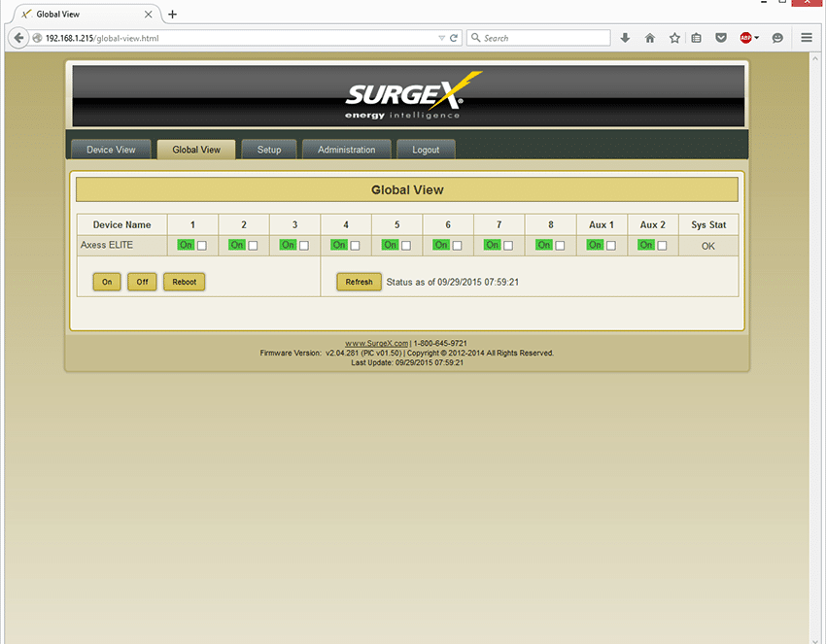Select the checkbox for outlet 7
The height and width of the screenshot is (644, 826).
coord(508,246)
